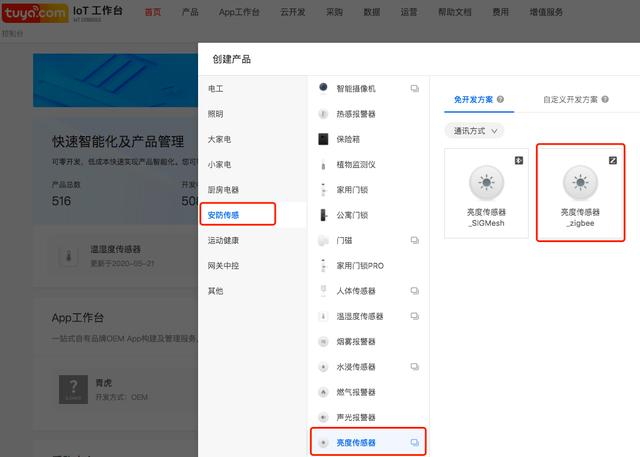Click Bluetooth badge on SIGMesh card
Image resolution: width=640 pixels, height=457 pixels.
pyautogui.click(x=519, y=160)
